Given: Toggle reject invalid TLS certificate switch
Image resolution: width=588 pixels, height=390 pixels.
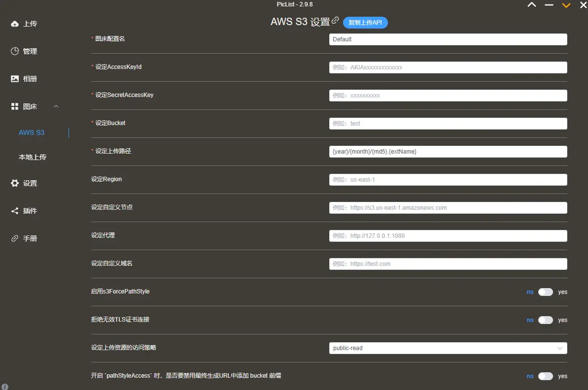Looking at the screenshot, I should click(x=545, y=320).
